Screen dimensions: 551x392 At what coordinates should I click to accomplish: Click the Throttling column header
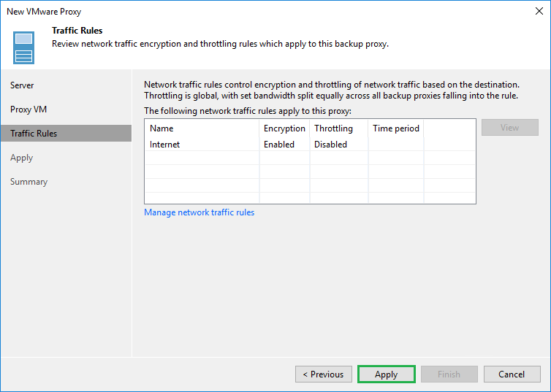click(333, 128)
